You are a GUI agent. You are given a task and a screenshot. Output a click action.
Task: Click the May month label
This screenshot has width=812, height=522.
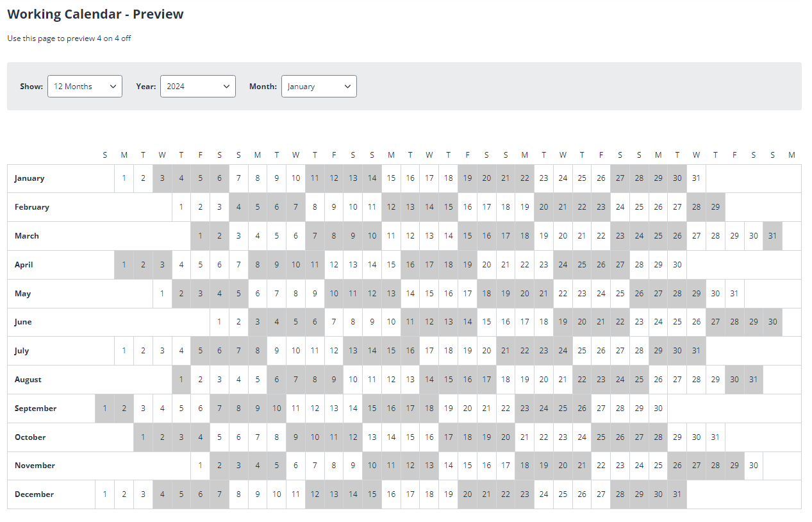pyautogui.click(x=22, y=293)
